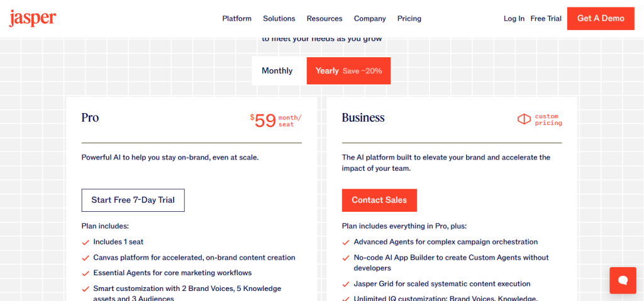Click checkmark beside Includes 1 seat
The height and width of the screenshot is (301, 644).
point(86,242)
